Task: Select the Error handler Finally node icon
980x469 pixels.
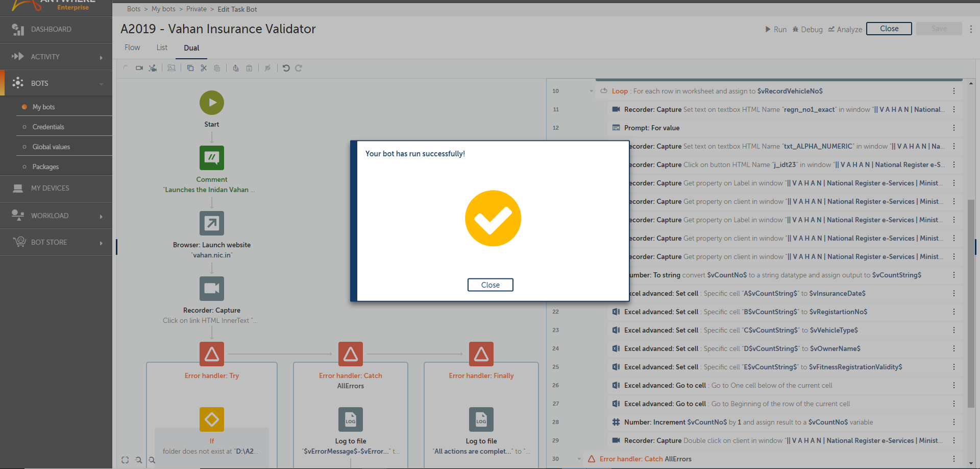Action: [481, 354]
